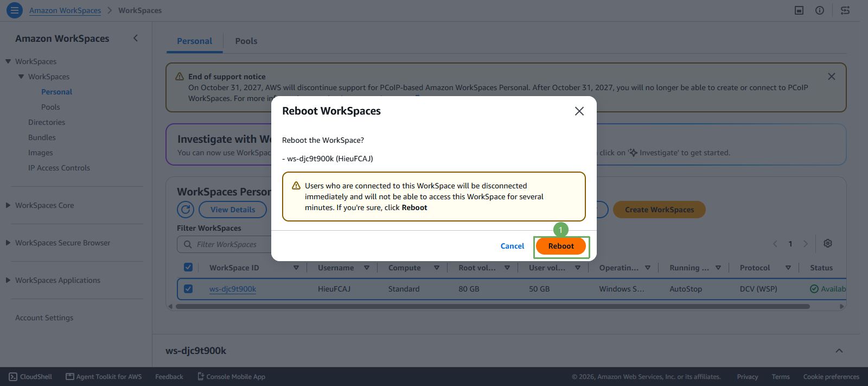Expand WorkSpaces Applications section
868x386 pixels.
[x=8, y=280]
